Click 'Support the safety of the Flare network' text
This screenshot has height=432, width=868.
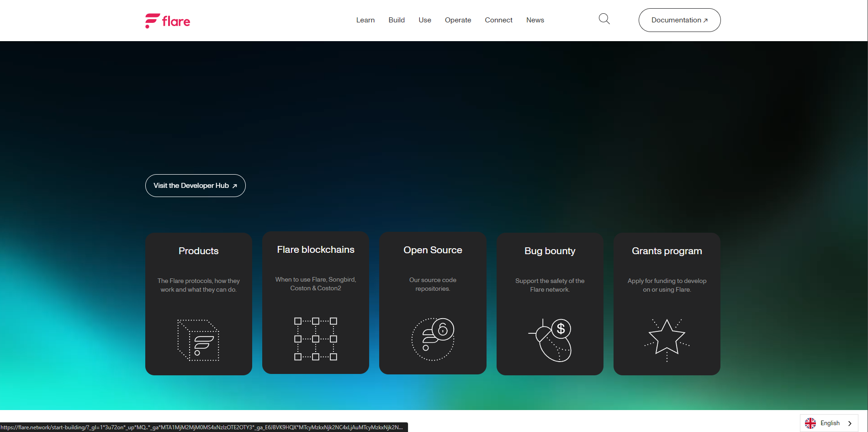click(550, 285)
